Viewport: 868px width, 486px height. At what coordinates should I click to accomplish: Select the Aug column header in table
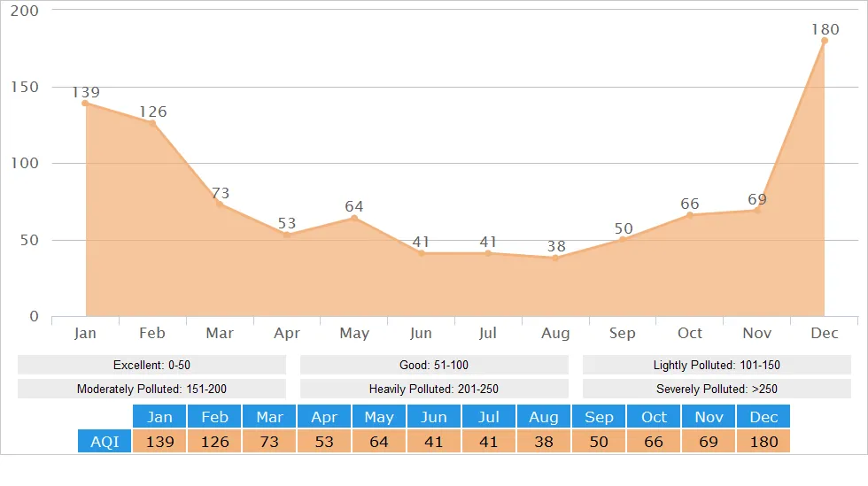(x=544, y=417)
